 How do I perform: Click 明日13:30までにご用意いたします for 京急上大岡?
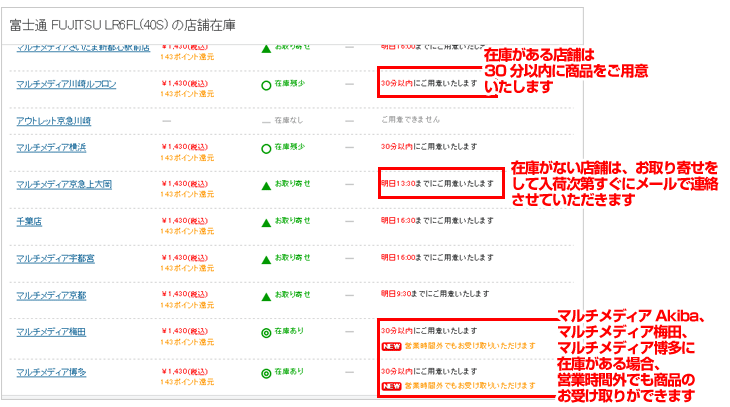(x=437, y=184)
